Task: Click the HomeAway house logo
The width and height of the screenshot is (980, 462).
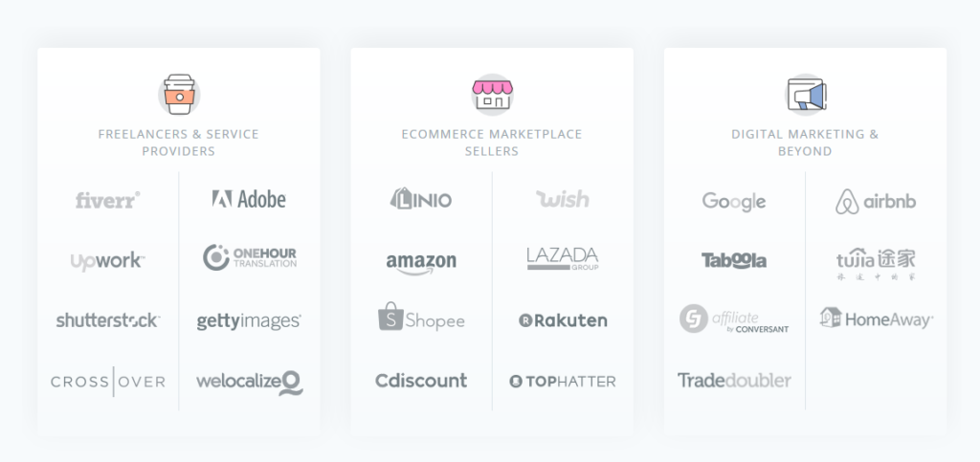Action: click(x=877, y=319)
